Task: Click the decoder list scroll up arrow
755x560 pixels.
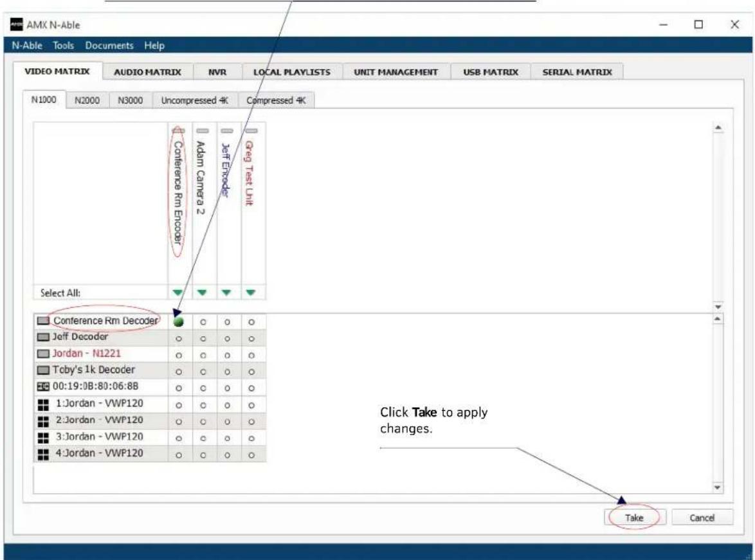Action: click(x=718, y=319)
